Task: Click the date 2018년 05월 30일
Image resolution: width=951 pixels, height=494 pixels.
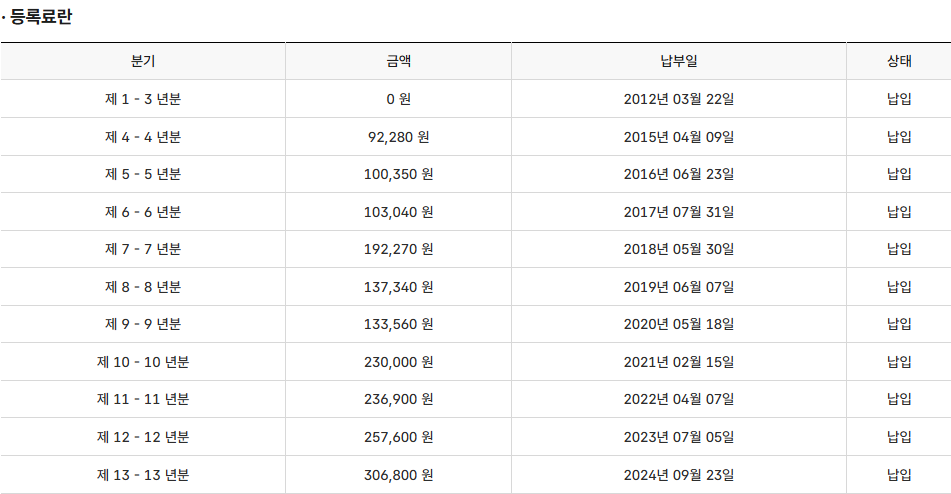Action: (679, 249)
